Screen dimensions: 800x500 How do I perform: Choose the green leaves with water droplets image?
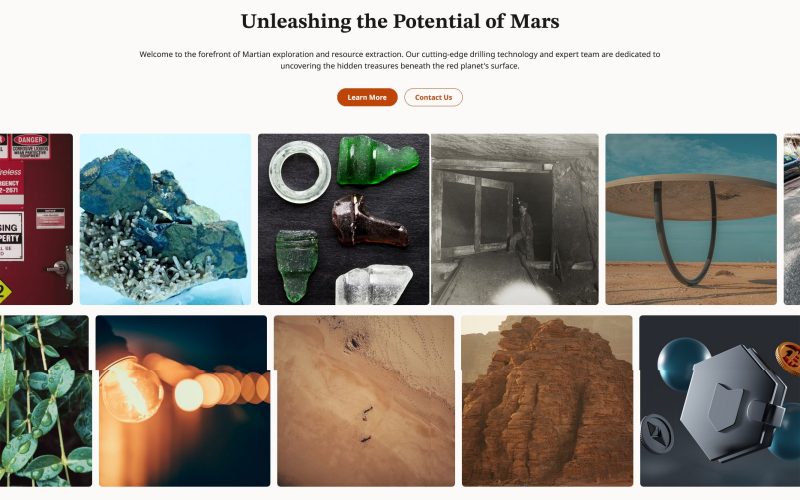(46, 401)
